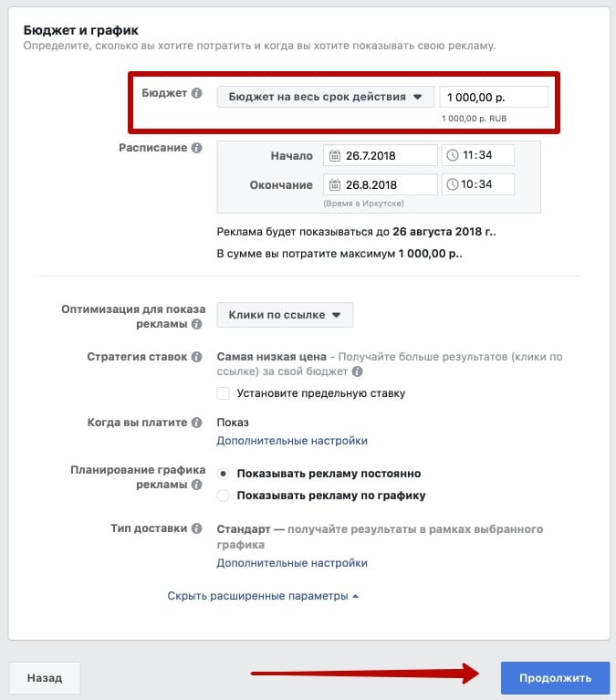Select Показывать рекламу по графику radio option

pyautogui.click(x=224, y=495)
